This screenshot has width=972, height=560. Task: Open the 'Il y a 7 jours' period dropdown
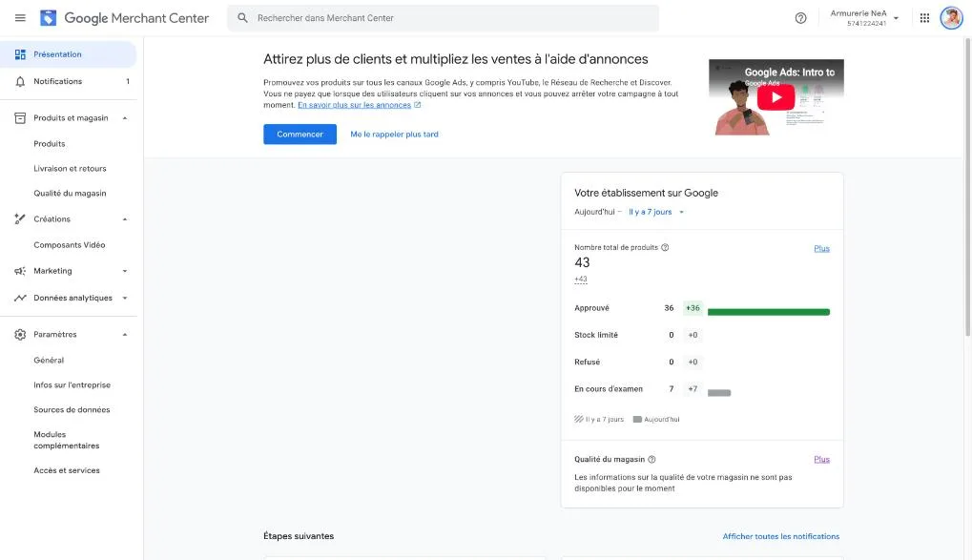[656, 212]
